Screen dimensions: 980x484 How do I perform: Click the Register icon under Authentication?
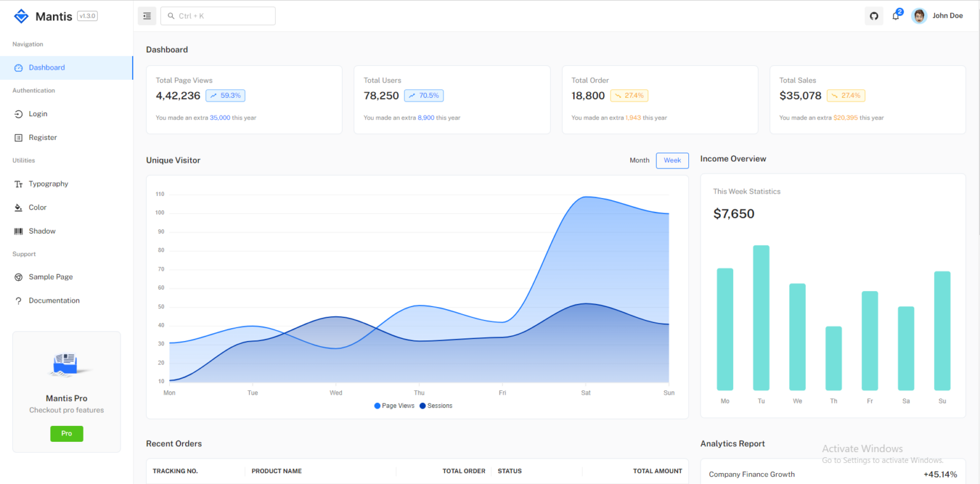[19, 137]
